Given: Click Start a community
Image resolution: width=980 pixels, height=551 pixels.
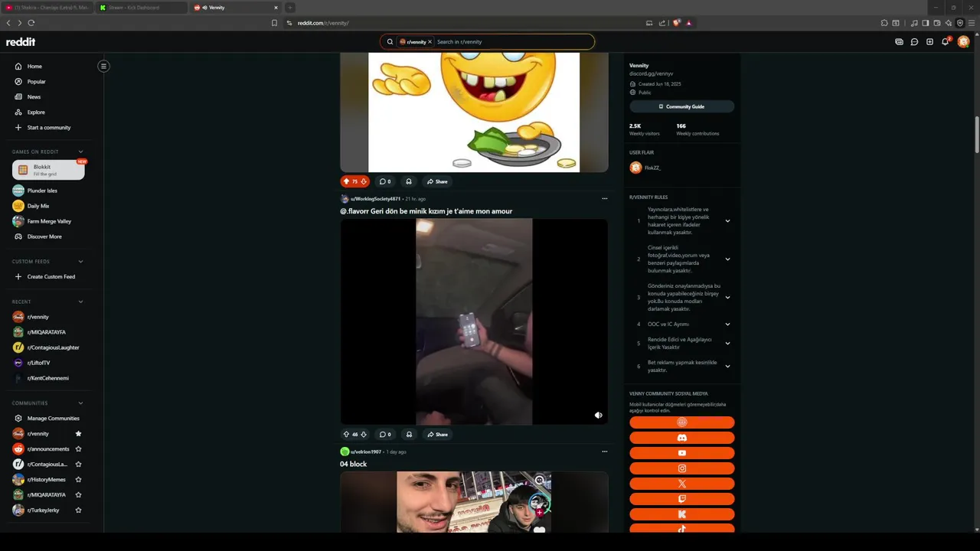Looking at the screenshot, I should pos(48,128).
